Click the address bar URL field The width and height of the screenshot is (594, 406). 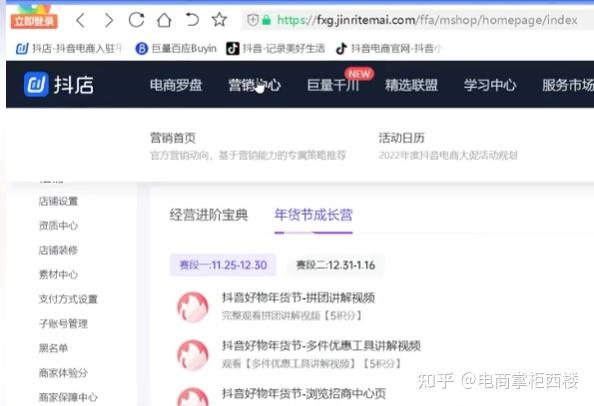click(x=417, y=20)
